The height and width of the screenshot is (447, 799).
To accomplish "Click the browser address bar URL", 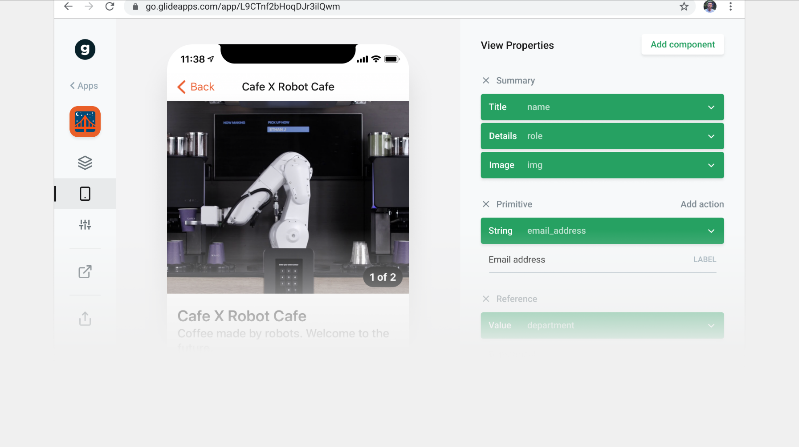I will point(243,7).
